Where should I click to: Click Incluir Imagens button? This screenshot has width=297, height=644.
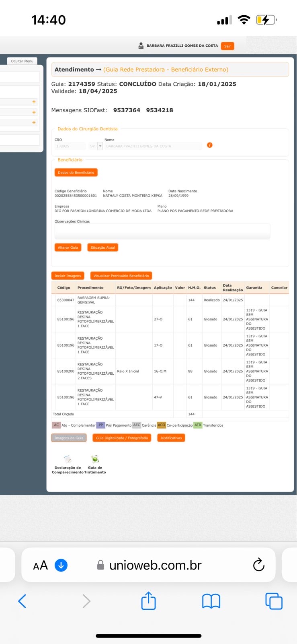[68, 276]
